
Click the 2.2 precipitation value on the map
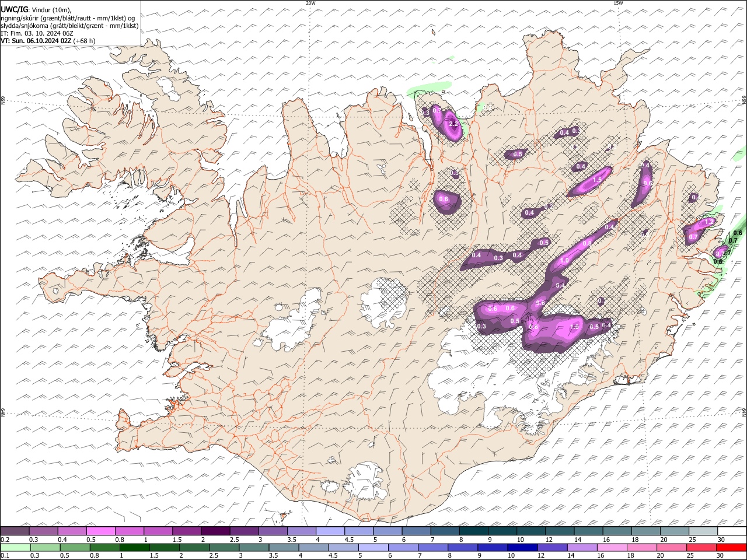coord(453,124)
